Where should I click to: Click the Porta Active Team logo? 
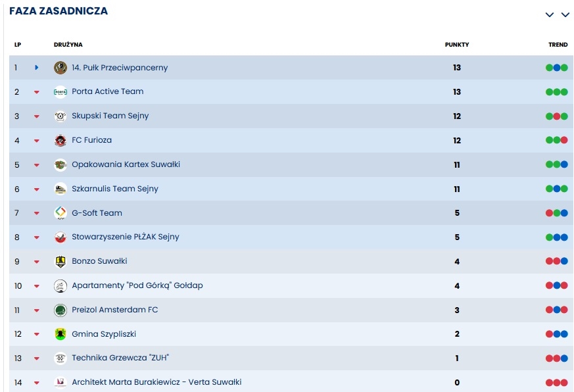pos(60,91)
